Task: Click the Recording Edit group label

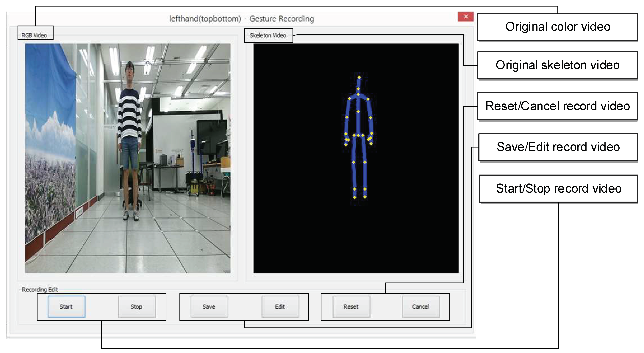Action: 40,290
